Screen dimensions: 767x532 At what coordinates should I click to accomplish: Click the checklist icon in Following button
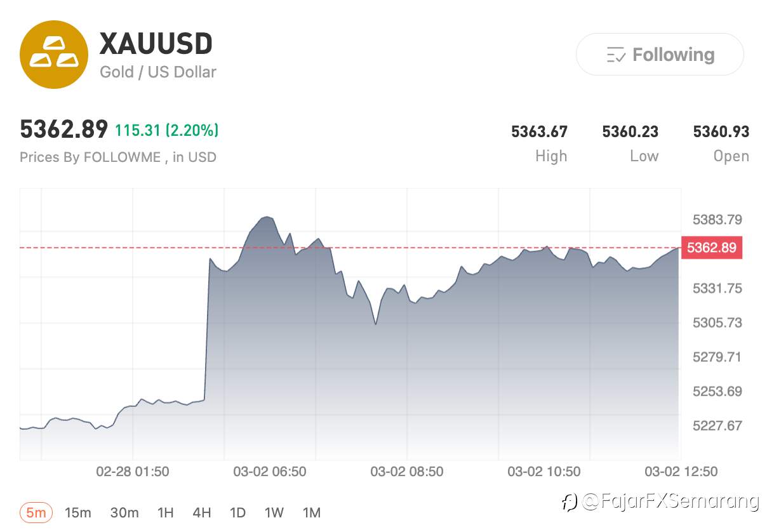(616, 55)
